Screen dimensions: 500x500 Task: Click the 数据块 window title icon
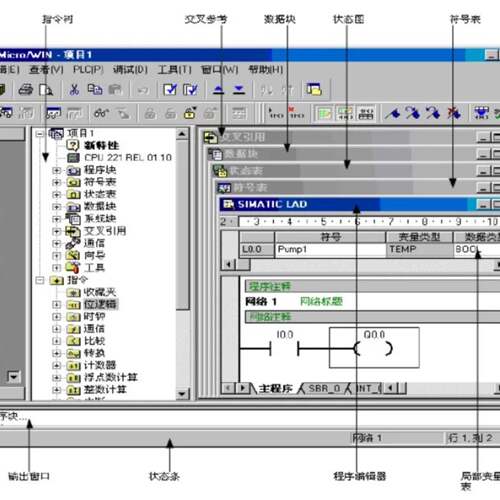coord(215,154)
